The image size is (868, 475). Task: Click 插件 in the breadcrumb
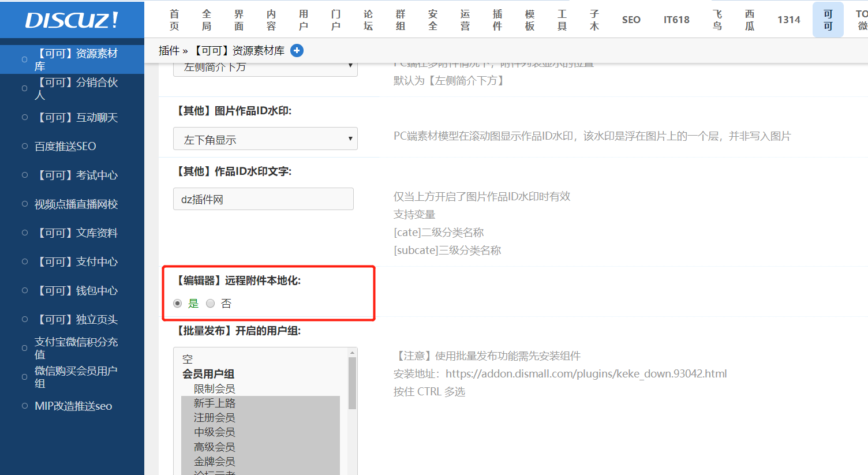click(169, 51)
